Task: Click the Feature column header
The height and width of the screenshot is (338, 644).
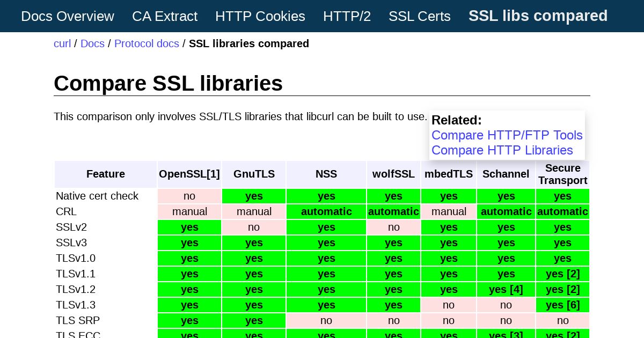Action: tap(106, 174)
